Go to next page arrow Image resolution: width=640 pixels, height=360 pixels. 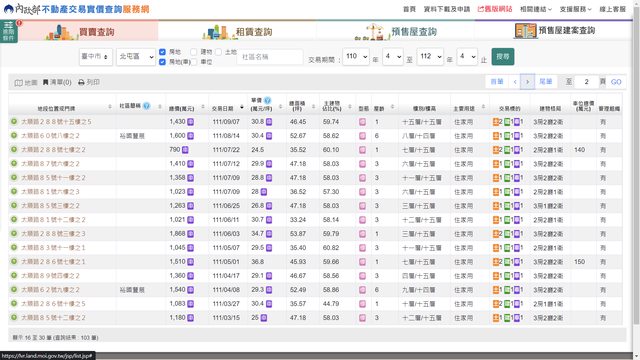(x=527, y=82)
